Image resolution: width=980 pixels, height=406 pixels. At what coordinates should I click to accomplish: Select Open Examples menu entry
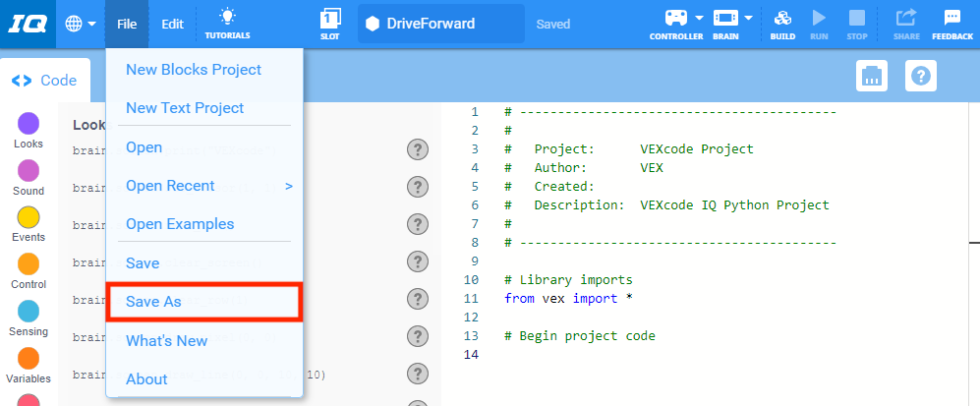tap(180, 224)
